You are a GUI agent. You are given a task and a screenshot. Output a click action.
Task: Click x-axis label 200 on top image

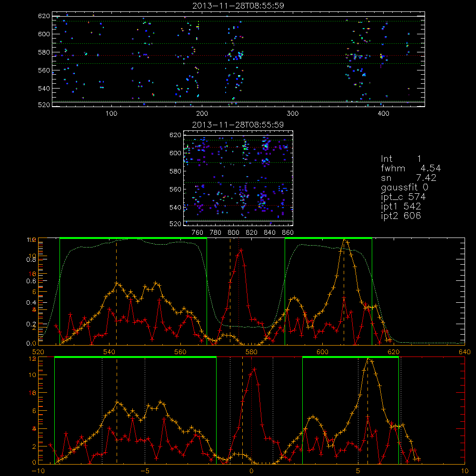[x=202, y=114]
